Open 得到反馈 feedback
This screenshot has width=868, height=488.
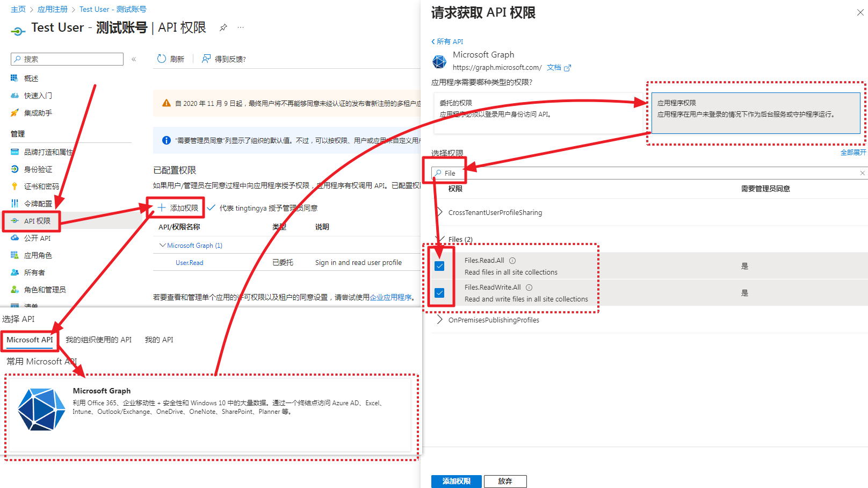pos(225,59)
